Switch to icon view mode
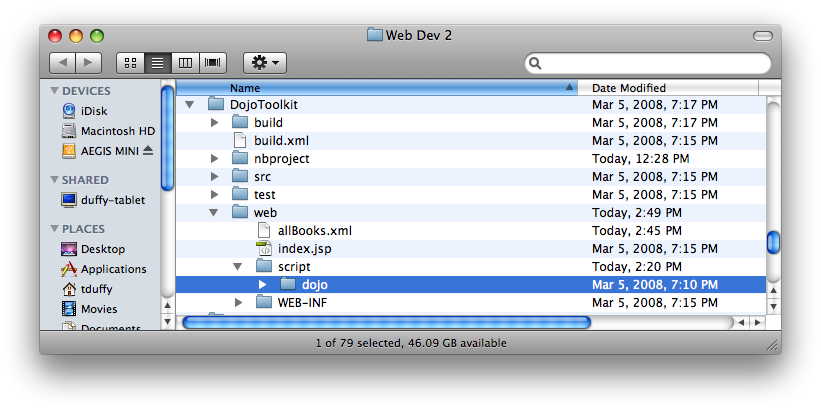This screenshot has height=409, width=821. [130, 63]
